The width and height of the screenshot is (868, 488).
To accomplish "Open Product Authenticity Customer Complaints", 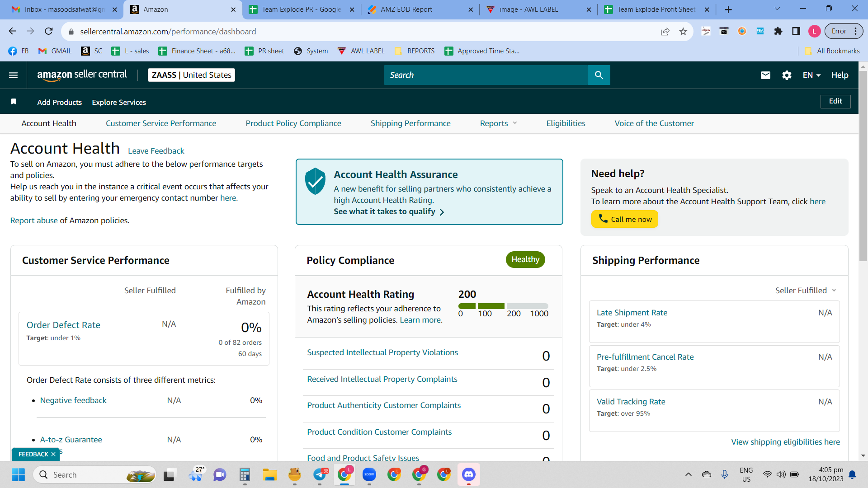I will tap(384, 405).
